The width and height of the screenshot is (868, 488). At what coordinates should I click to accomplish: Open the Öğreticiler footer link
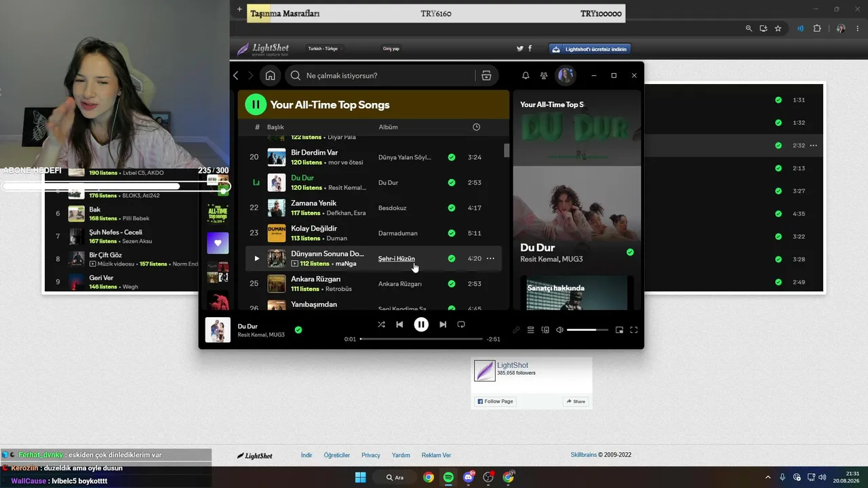tap(337, 455)
